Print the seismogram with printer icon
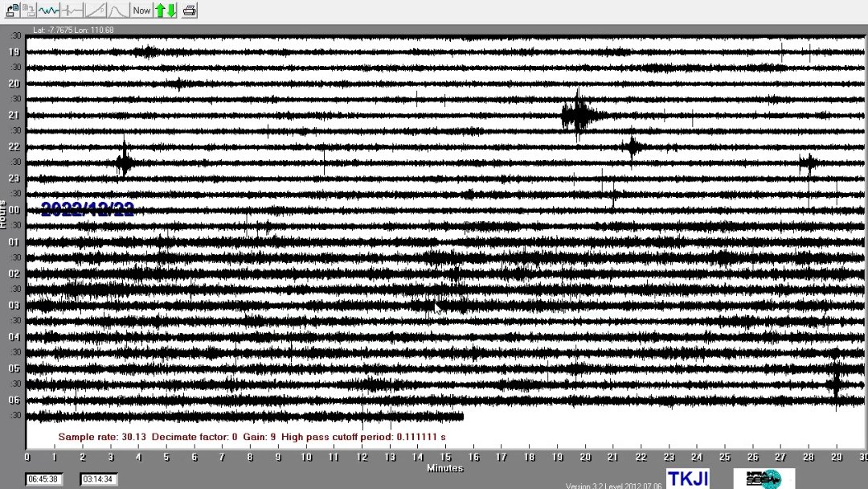Image resolution: width=868 pixels, height=489 pixels. click(x=190, y=10)
